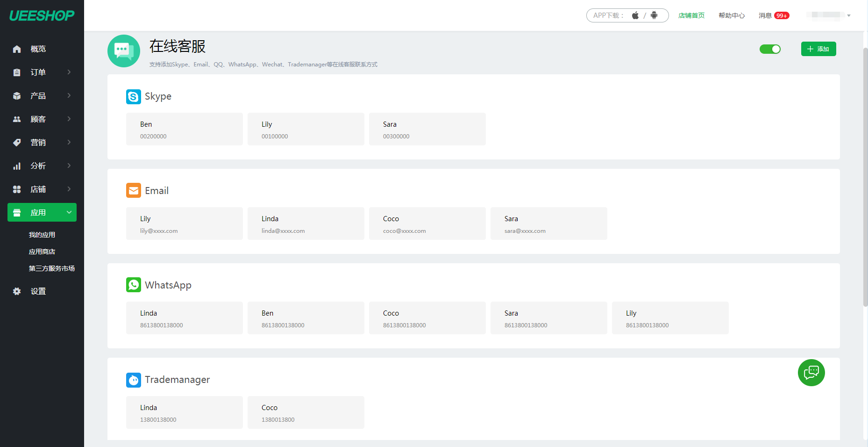Open 消息 notifications link
Viewport: 868px width, 447px height.
click(x=765, y=15)
